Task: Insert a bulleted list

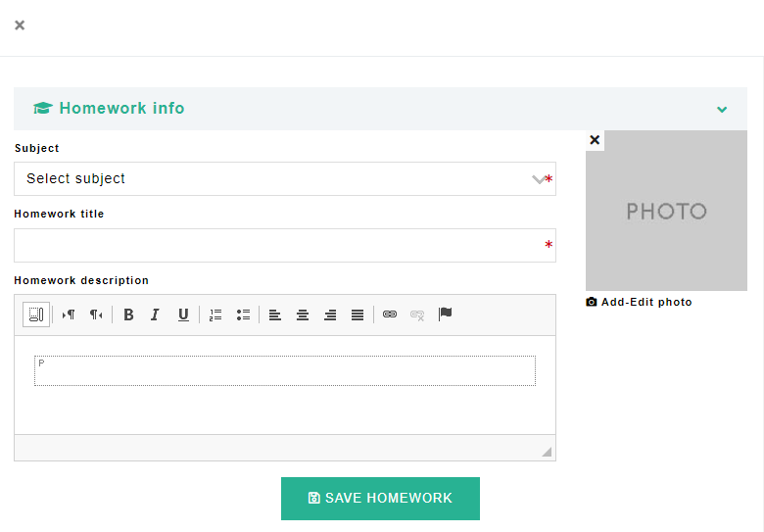Action: [243, 314]
